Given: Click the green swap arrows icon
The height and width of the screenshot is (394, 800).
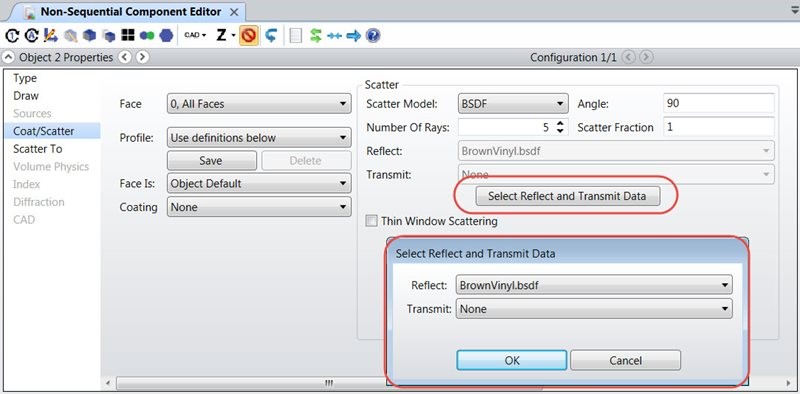Looking at the screenshot, I should [316, 36].
